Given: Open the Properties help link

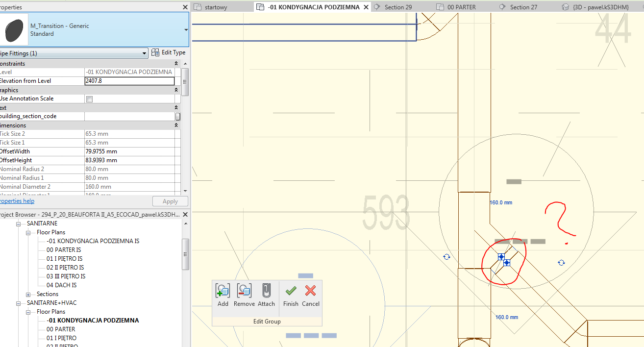Looking at the screenshot, I should pyautogui.click(x=17, y=201).
